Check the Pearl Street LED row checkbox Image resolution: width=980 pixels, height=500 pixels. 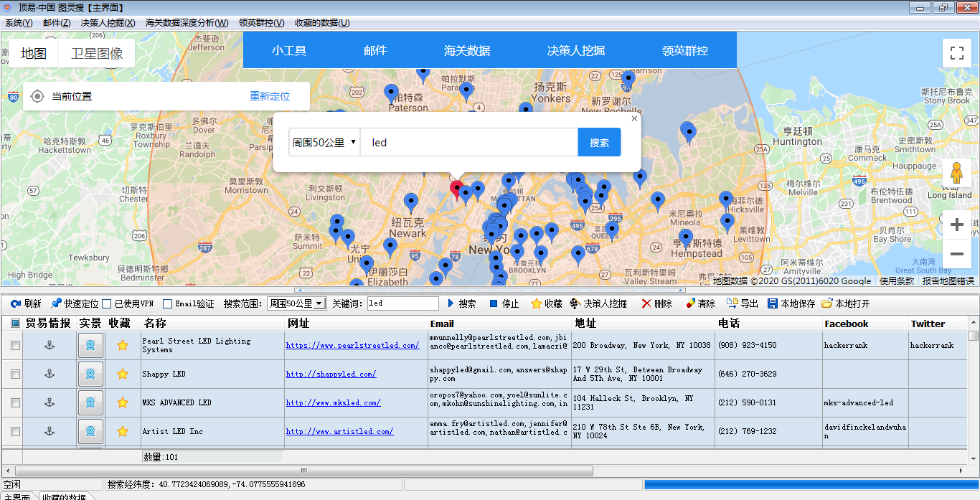pyautogui.click(x=15, y=345)
